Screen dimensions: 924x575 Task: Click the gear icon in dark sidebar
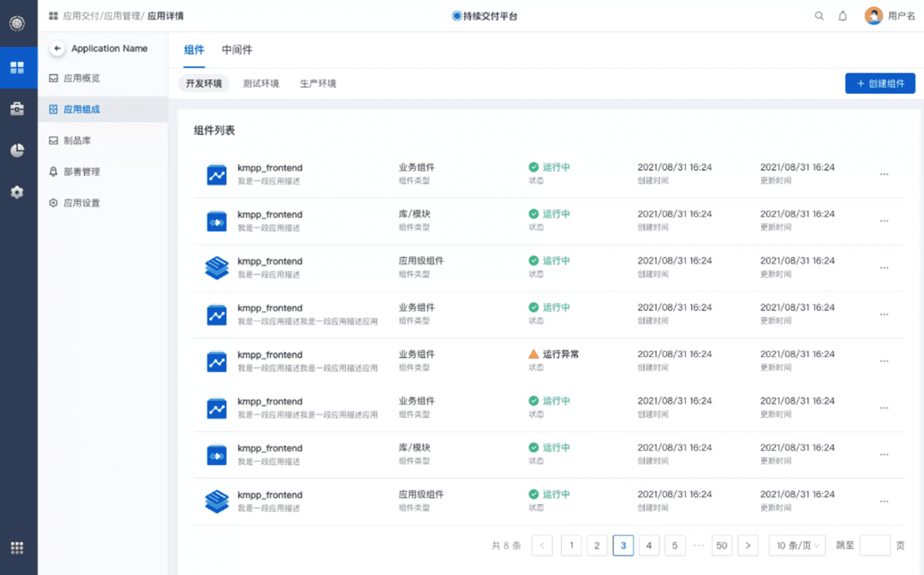[17, 192]
